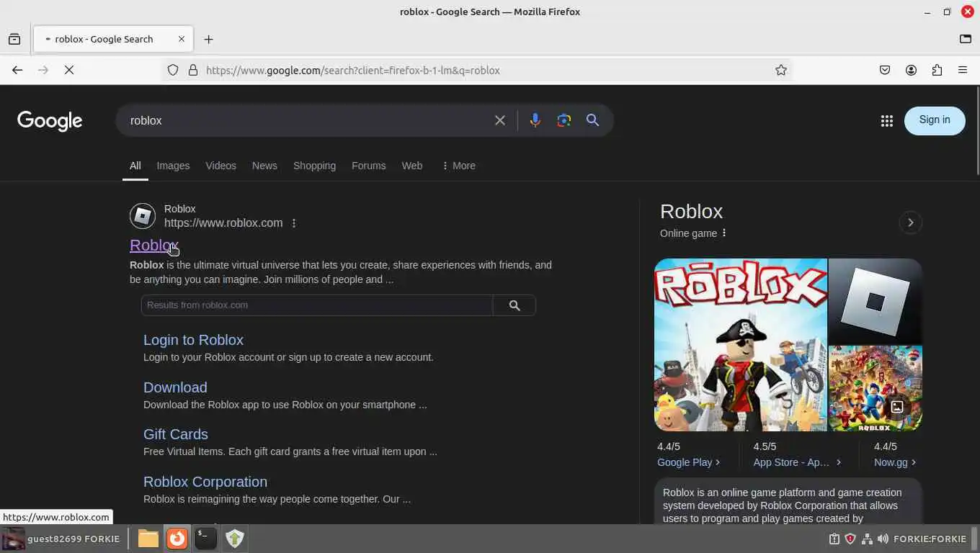Click red security shield tray icon
This screenshot has width=980, height=553.
[x=850, y=539]
